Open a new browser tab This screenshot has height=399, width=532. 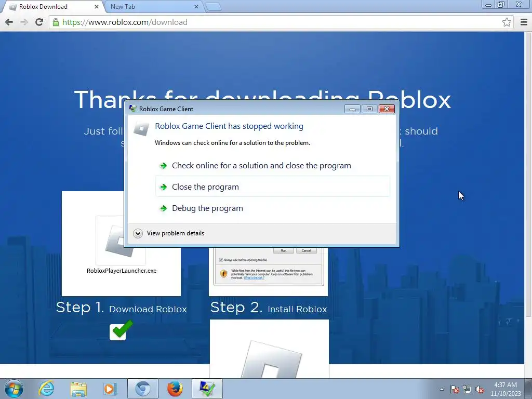click(214, 7)
